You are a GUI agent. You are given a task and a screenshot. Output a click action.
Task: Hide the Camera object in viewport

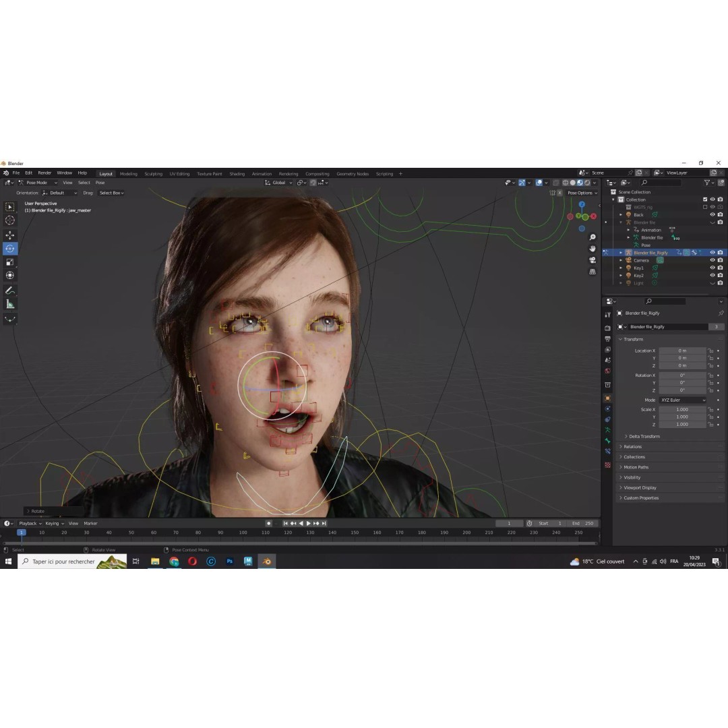(x=712, y=260)
